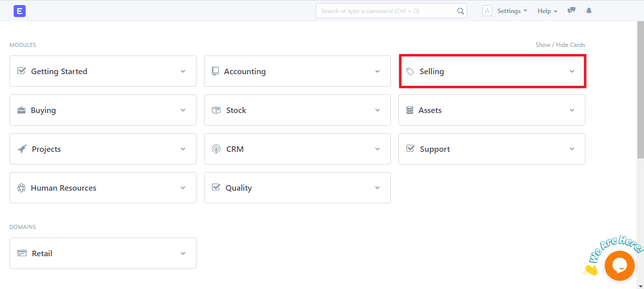644x289 pixels.
Task: Open the CRM module link
Action: coord(235,149)
